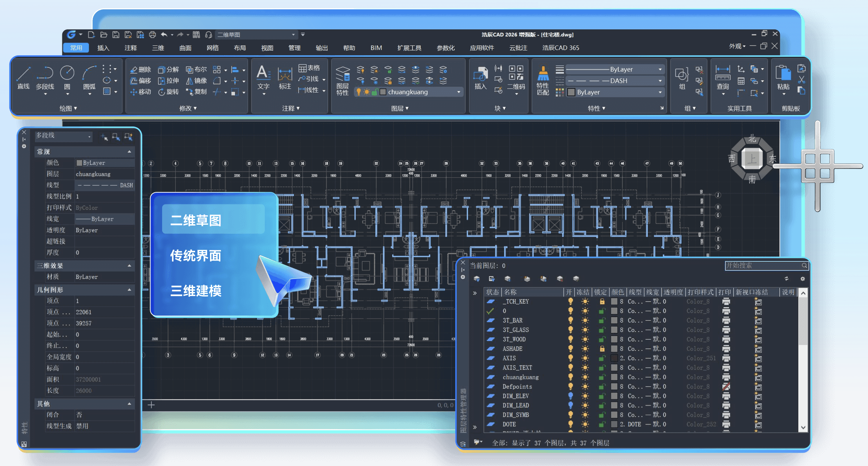Unlock the ASHADE layer padlock
The height and width of the screenshot is (466, 868).
click(x=602, y=349)
